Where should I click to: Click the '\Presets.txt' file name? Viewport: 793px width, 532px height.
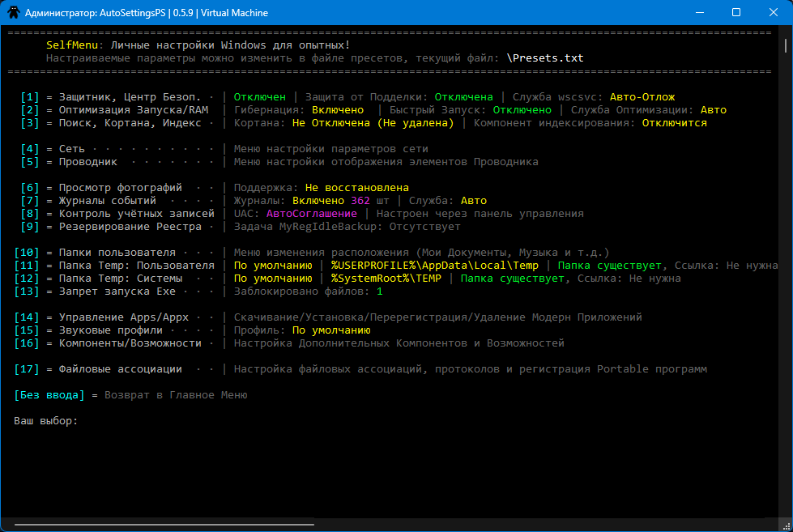(x=545, y=58)
